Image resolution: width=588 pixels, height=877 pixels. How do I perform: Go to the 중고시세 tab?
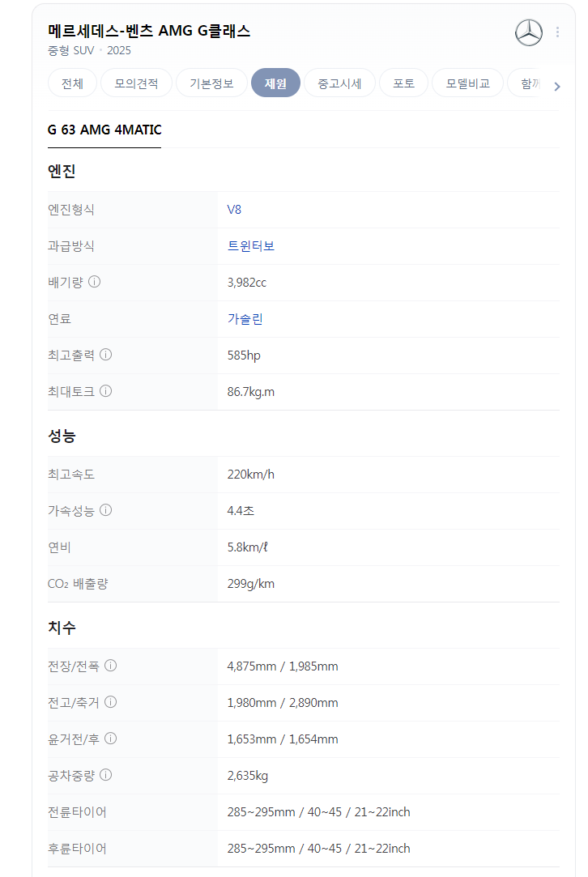point(339,83)
